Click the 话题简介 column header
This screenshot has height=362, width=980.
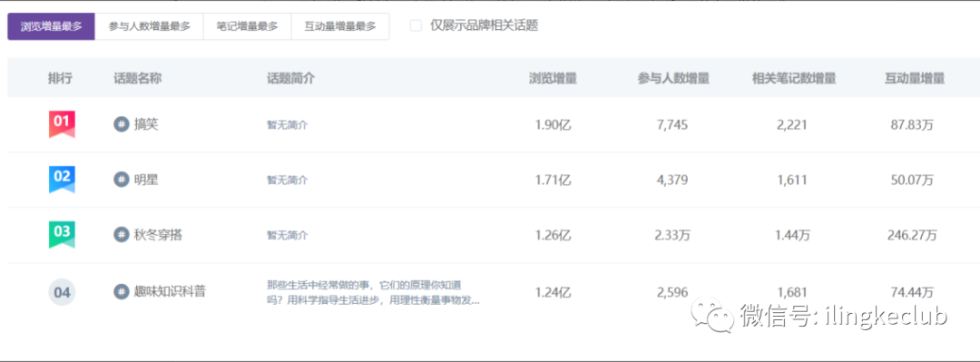click(290, 78)
